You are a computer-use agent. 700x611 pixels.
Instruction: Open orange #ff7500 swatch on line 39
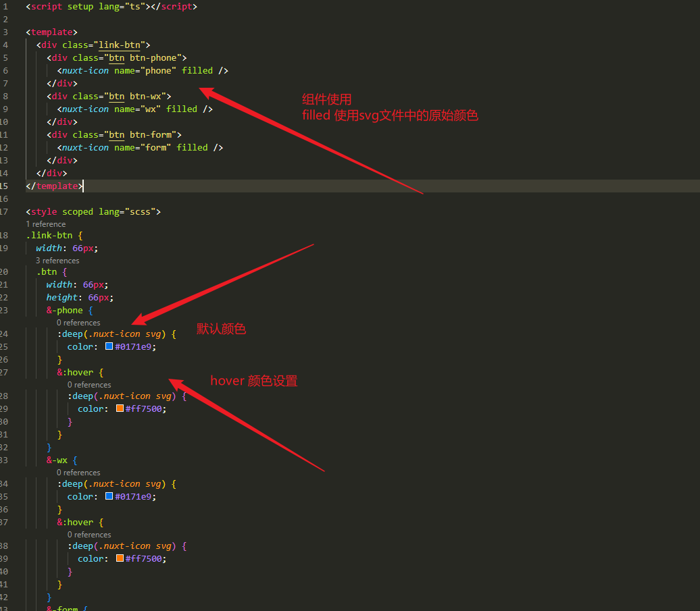[120, 558]
